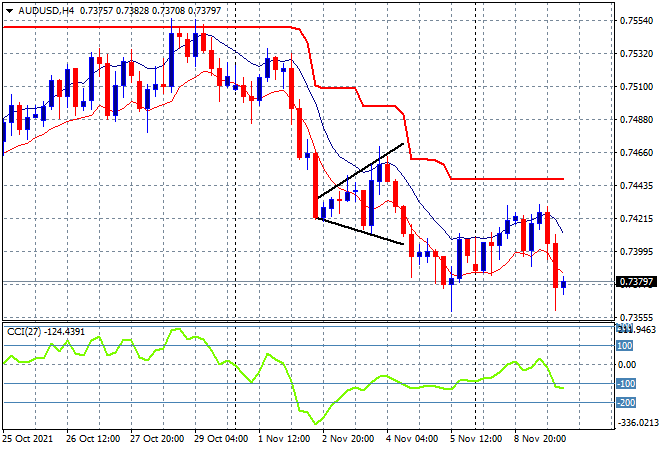Select the upper black rising trendline
This screenshot has height=450, width=660.
click(x=361, y=170)
